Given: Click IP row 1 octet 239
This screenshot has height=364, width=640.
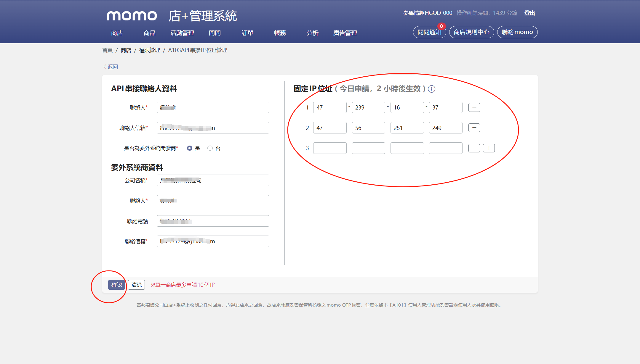Looking at the screenshot, I should tap(369, 107).
